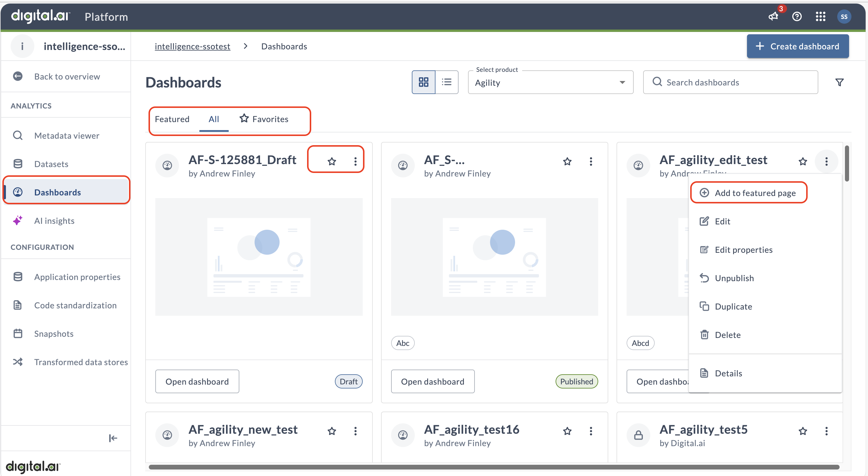Screen dimensions: 868x476
Task: Open the Snapshots section
Action: pyautogui.click(x=54, y=333)
